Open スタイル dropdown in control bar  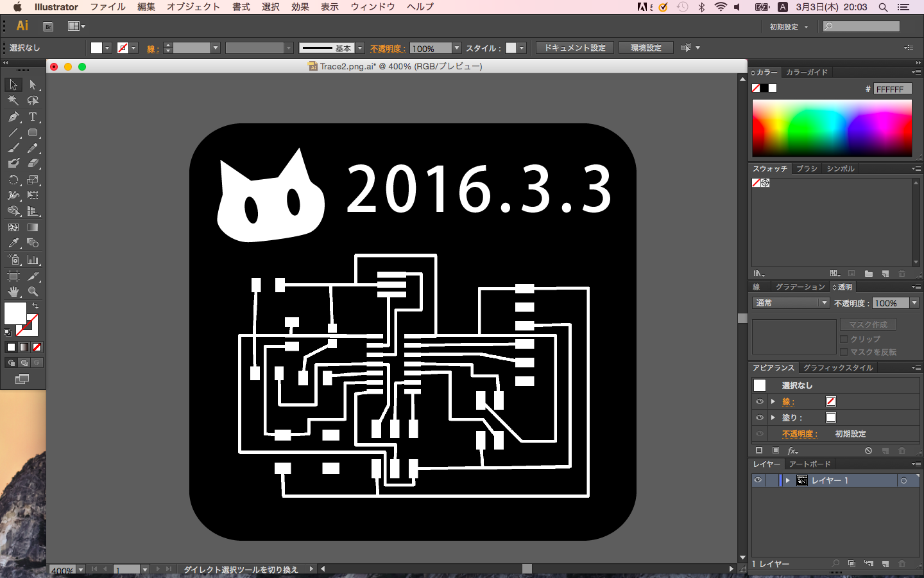coord(522,48)
